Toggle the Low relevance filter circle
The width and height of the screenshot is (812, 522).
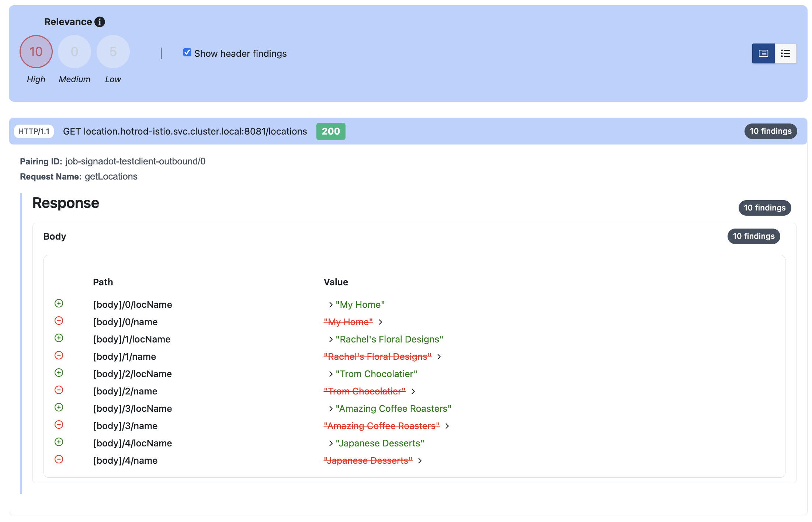(113, 52)
